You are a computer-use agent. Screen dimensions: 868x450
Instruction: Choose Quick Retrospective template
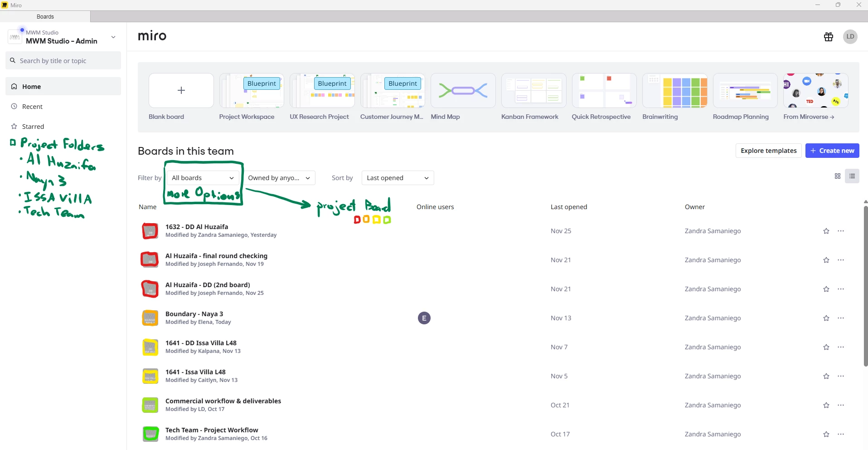pyautogui.click(x=604, y=90)
